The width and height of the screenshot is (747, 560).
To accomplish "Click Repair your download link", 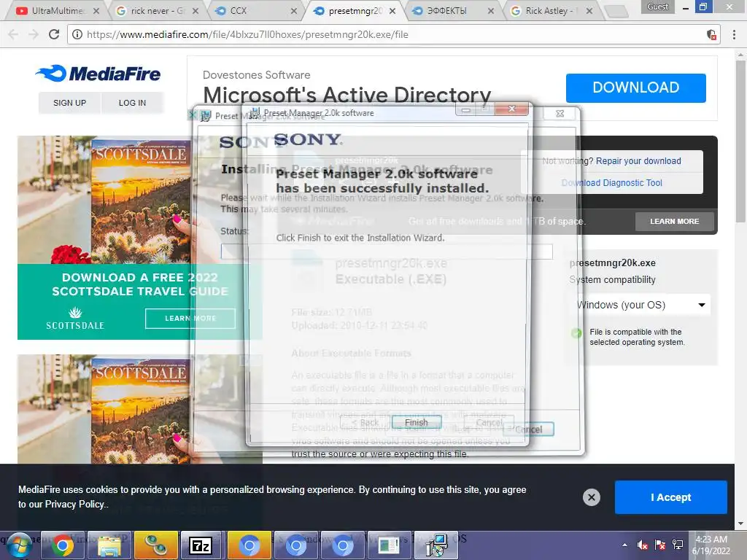I will click(638, 161).
